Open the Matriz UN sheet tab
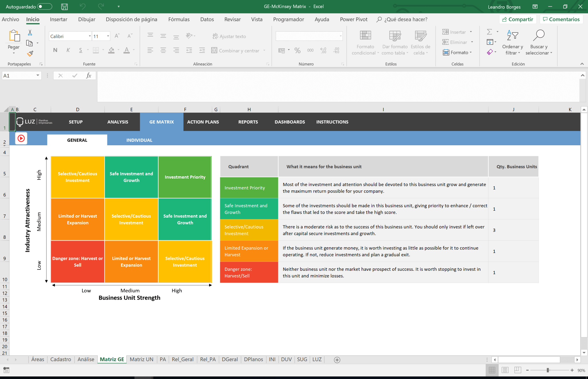The width and height of the screenshot is (588, 379). click(x=141, y=359)
